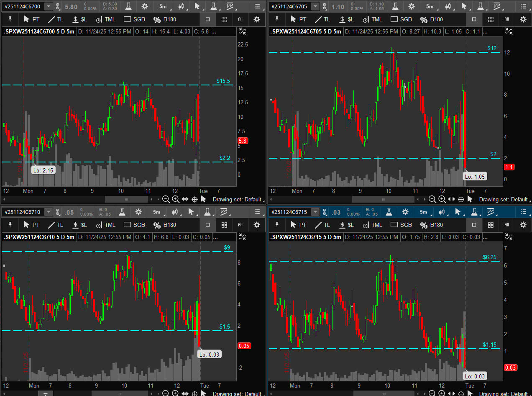Open 5m timeframe dropdown in C6705 chart
This screenshot has width=532, height=396.
pyautogui.click(x=430, y=6)
